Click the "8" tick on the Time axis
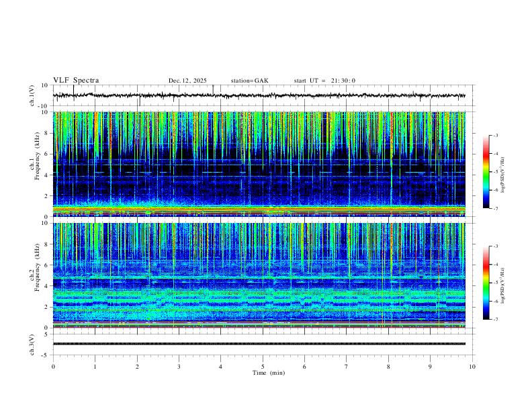The width and height of the screenshot is (532, 411). coord(388,367)
